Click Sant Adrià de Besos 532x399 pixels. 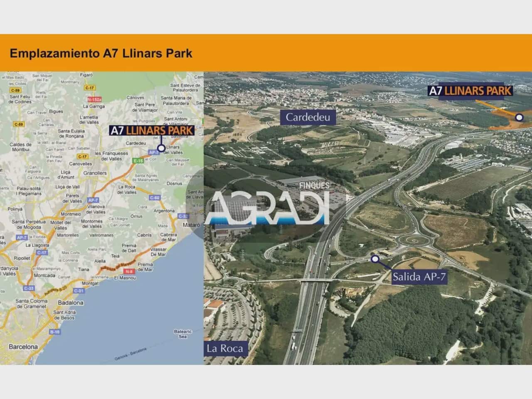click(64, 315)
